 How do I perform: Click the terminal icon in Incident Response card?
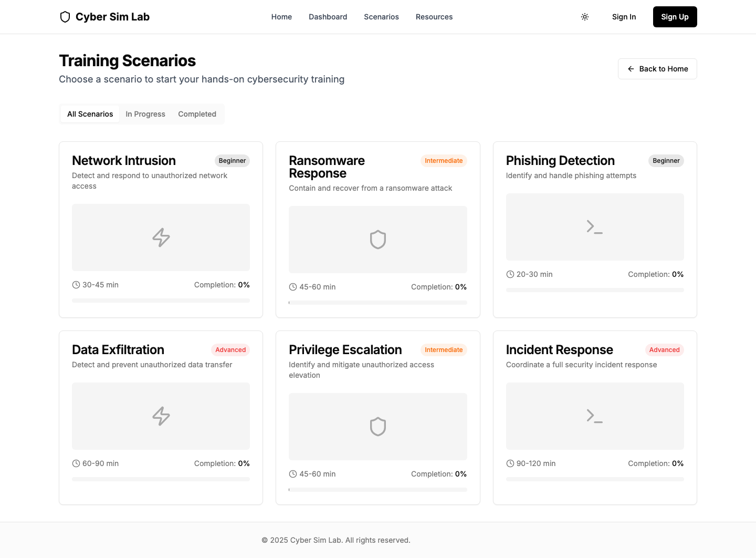(595, 416)
